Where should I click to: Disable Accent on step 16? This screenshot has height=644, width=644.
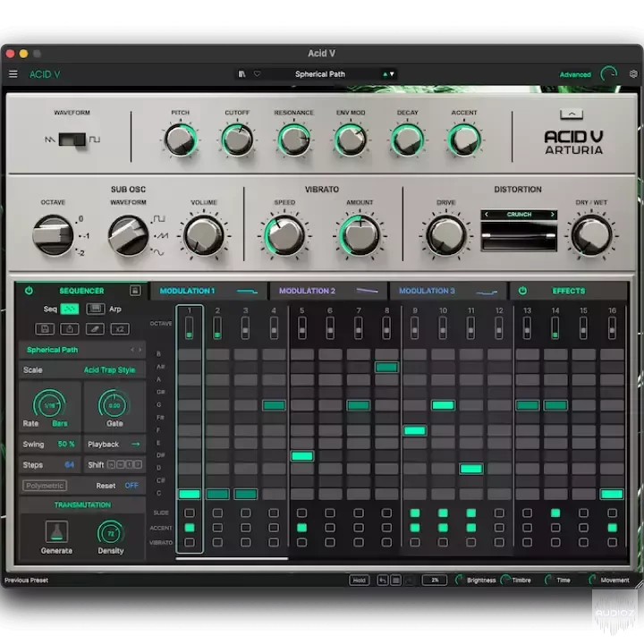click(x=612, y=528)
